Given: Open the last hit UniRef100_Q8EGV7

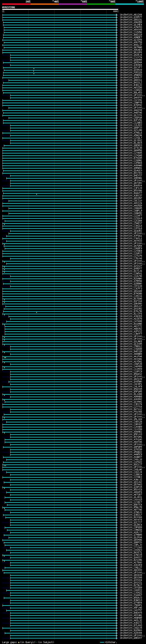Looking at the screenshot, I should [131, 638].
